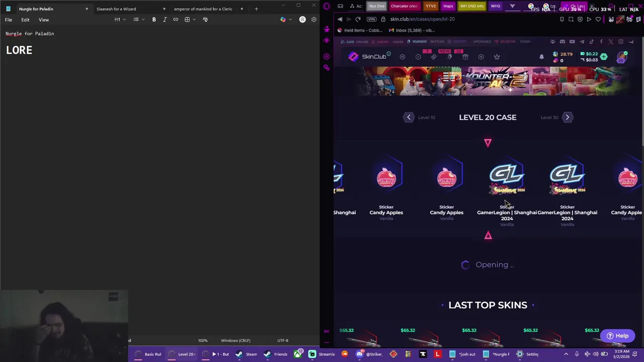644x362 pixels.
Task: Open Notepad account profile icon
Action: 302,20
